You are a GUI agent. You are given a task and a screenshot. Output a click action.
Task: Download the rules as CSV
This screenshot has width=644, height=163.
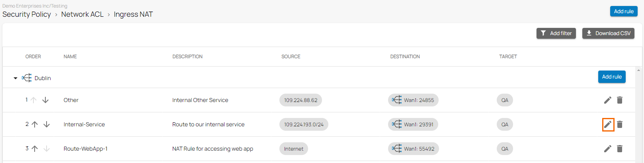(608, 33)
